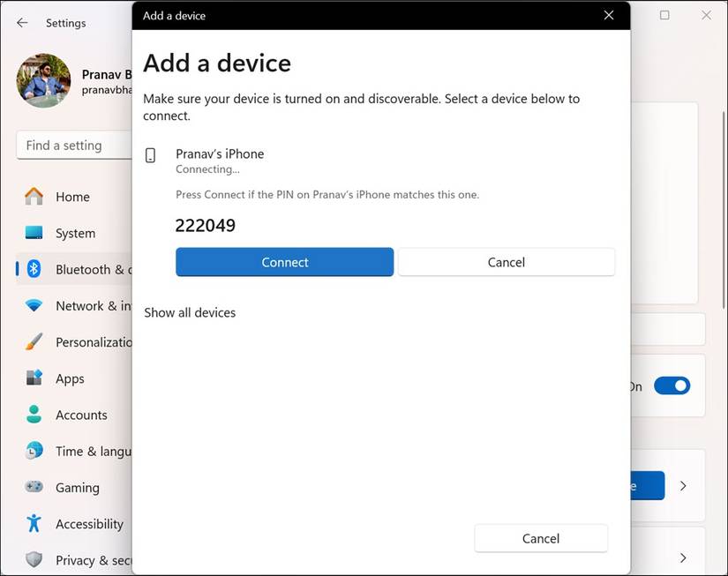Viewport: 728px width, 576px height.
Task: Expand the bottom-right chevron row in Settings
Action: coord(683,557)
